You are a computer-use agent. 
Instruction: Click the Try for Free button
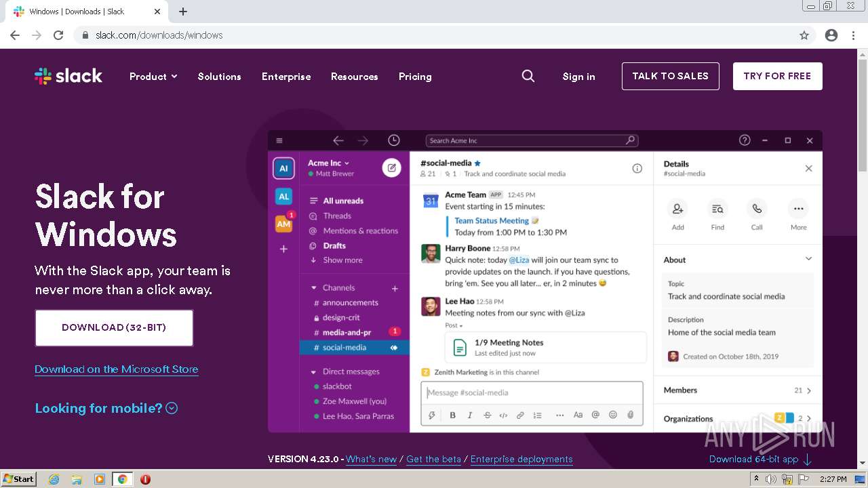tap(777, 76)
